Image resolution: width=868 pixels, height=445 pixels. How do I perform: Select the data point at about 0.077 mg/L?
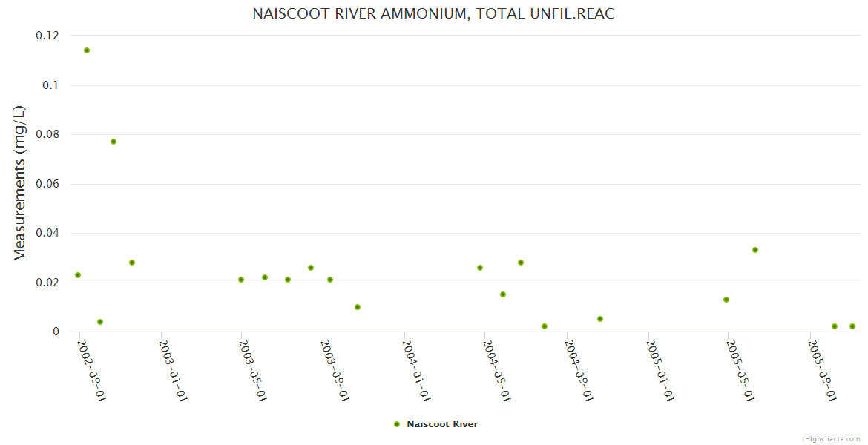point(114,142)
